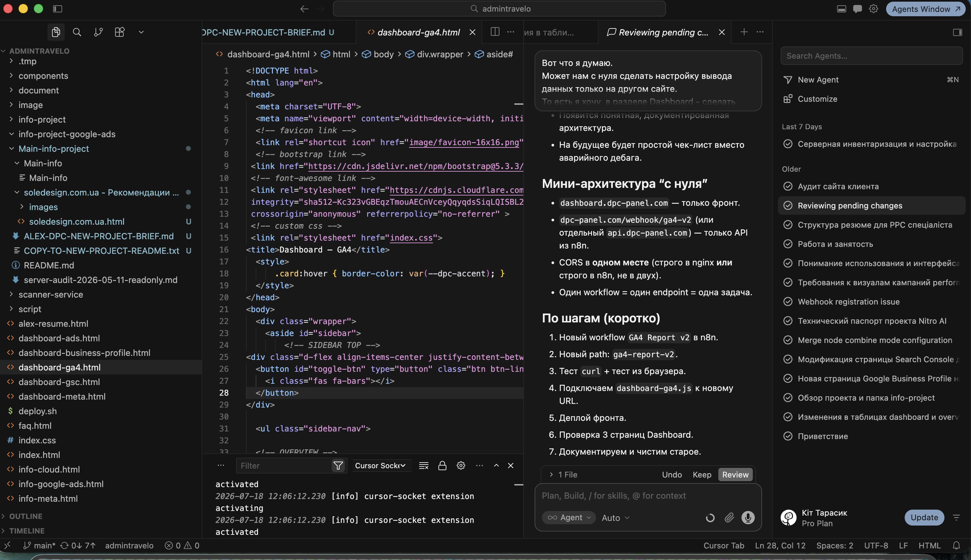Switch to ALEX-DPC-NEW-PROJECT-BRIEF.md tab
971x560 pixels.
point(268,32)
